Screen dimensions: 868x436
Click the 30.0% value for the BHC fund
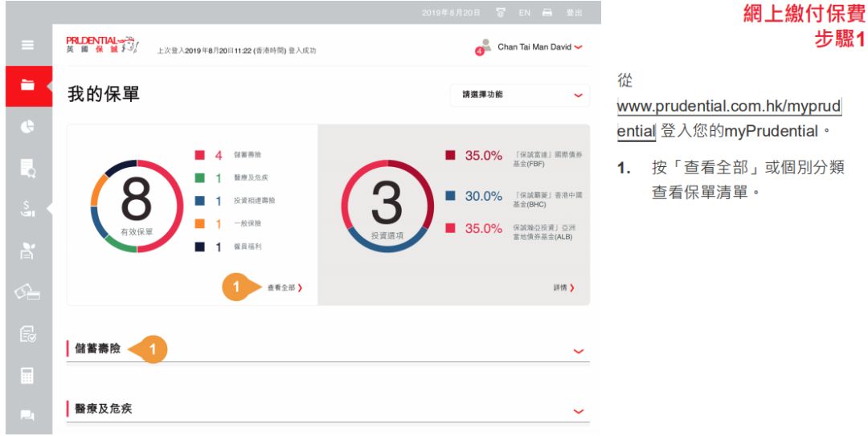point(483,196)
